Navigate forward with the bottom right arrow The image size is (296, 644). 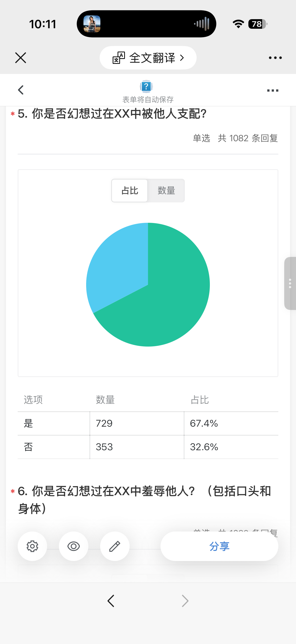185,601
